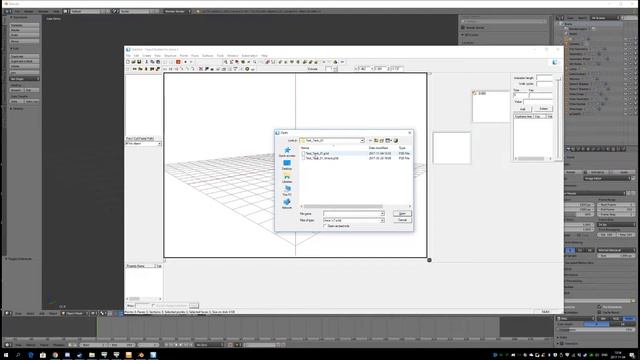Screen dimensions: 640x360
Task: Select 0.000 entry in LOD list
Action: pyautogui.click(x=482, y=93)
